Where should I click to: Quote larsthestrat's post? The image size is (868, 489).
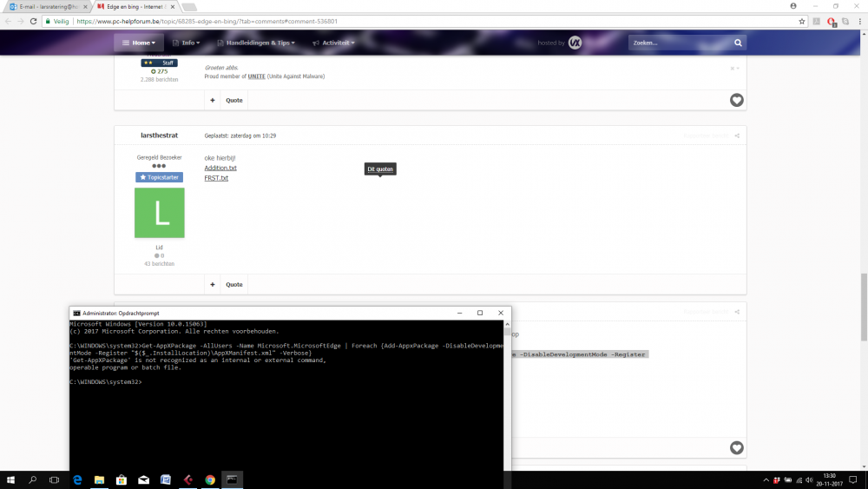point(234,285)
